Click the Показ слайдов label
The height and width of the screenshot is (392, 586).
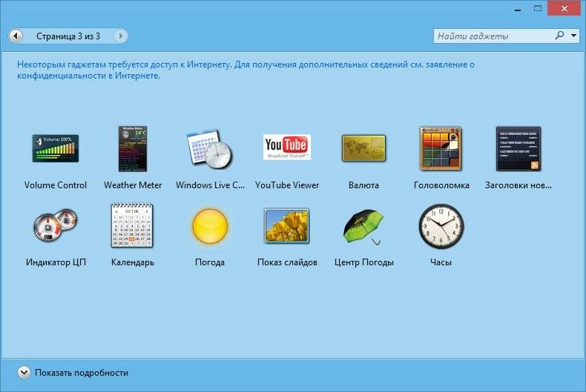click(287, 262)
